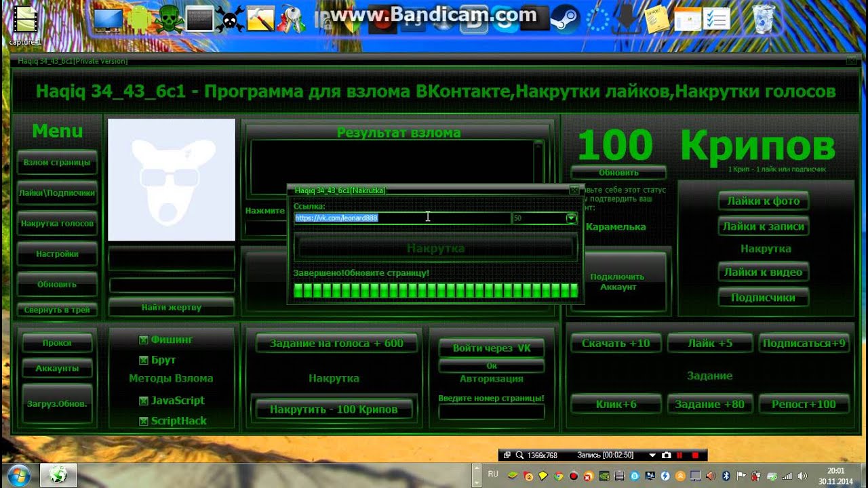Launch the hammer tool dock icon
This screenshot has width=868, height=488.
(260, 19)
